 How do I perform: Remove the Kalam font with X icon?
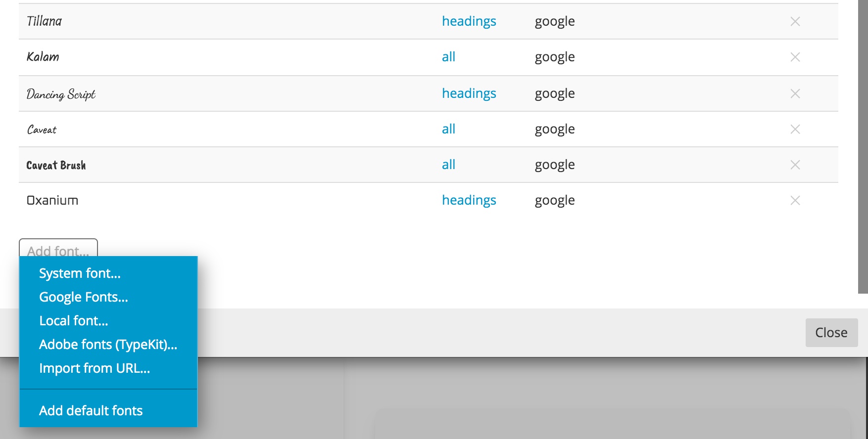pos(795,57)
